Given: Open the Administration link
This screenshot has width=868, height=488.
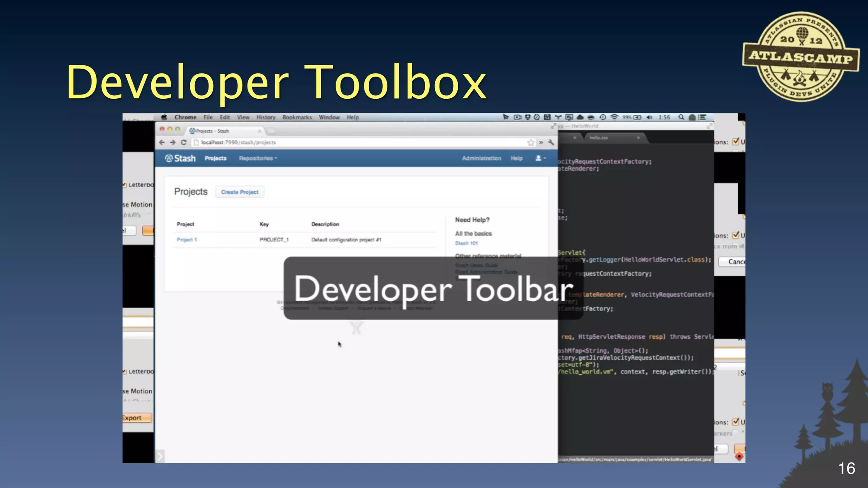Looking at the screenshot, I should [x=481, y=158].
